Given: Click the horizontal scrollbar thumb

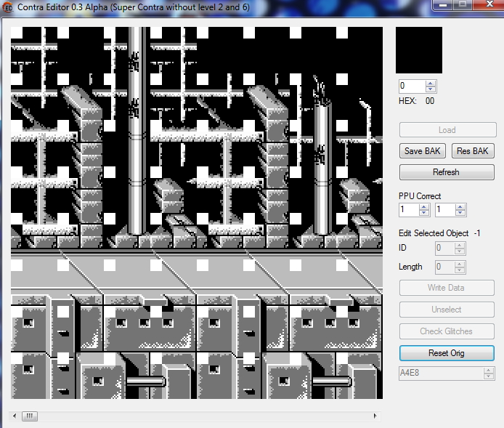Looking at the screenshot, I should (30, 416).
